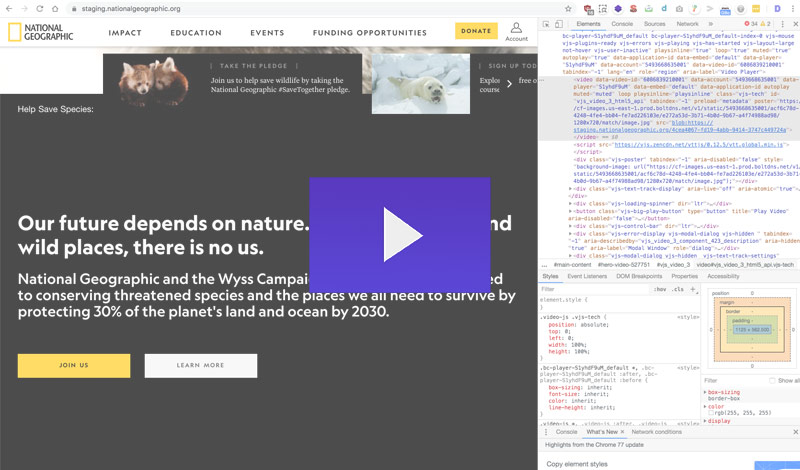Expand the vjs-big-play-button button node
Image resolution: width=800 pixels, height=470 pixels.
(x=571, y=211)
